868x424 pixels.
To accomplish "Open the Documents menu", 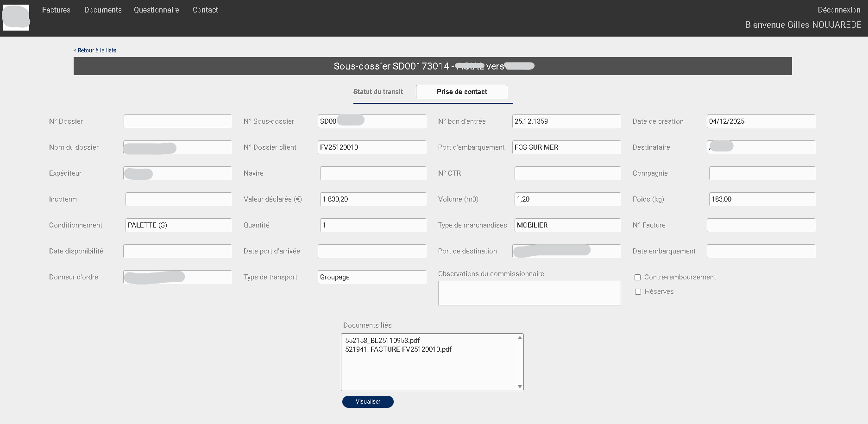I will tap(103, 10).
